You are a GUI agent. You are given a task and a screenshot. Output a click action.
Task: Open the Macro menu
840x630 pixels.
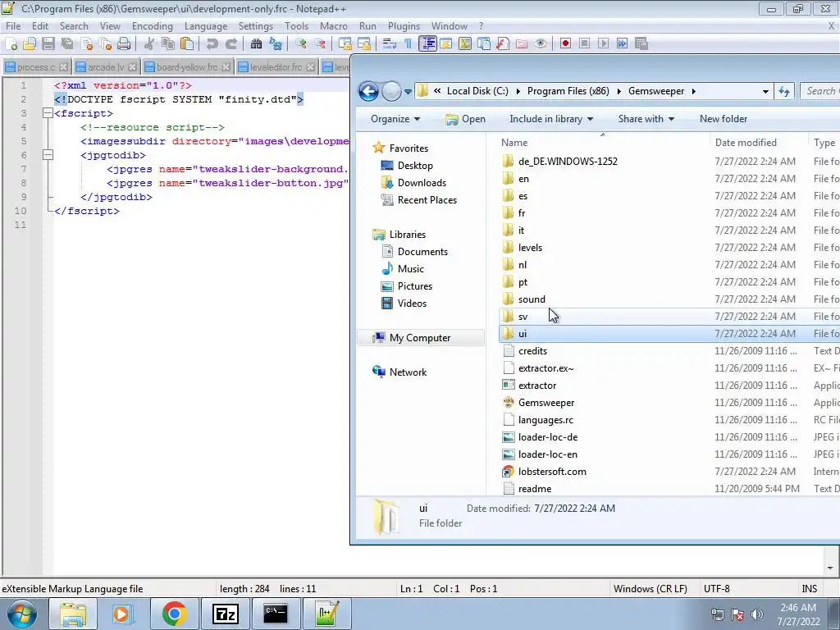tap(333, 26)
